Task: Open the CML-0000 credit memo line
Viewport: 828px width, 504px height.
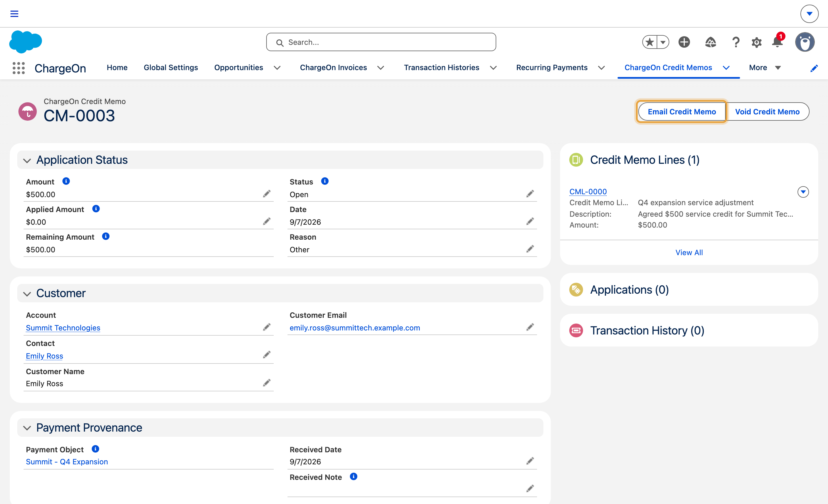Action: [x=588, y=191]
